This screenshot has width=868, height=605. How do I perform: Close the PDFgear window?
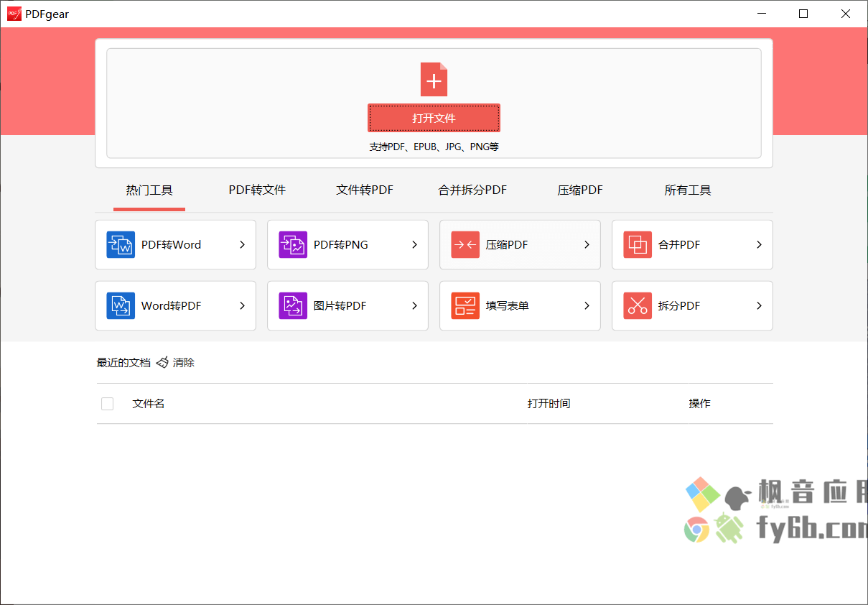pos(846,14)
